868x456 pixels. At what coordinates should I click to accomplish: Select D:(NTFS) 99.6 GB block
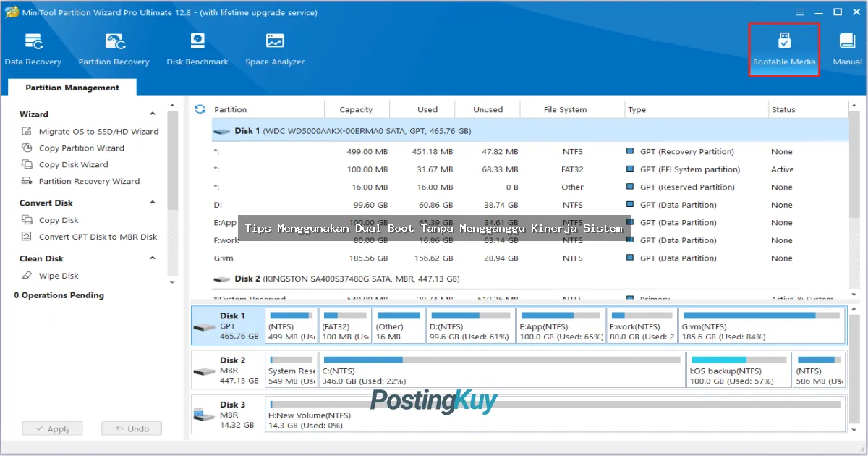click(471, 326)
